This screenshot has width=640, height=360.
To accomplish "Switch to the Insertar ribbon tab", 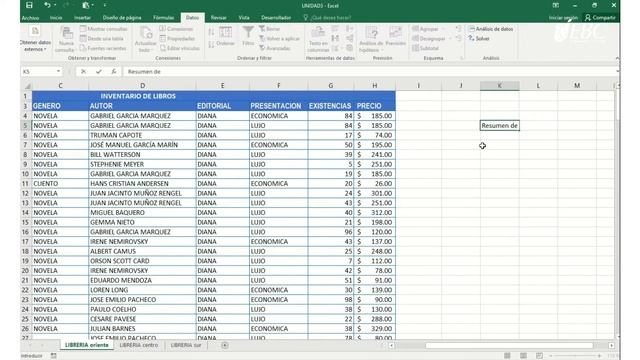I will (x=82, y=18).
